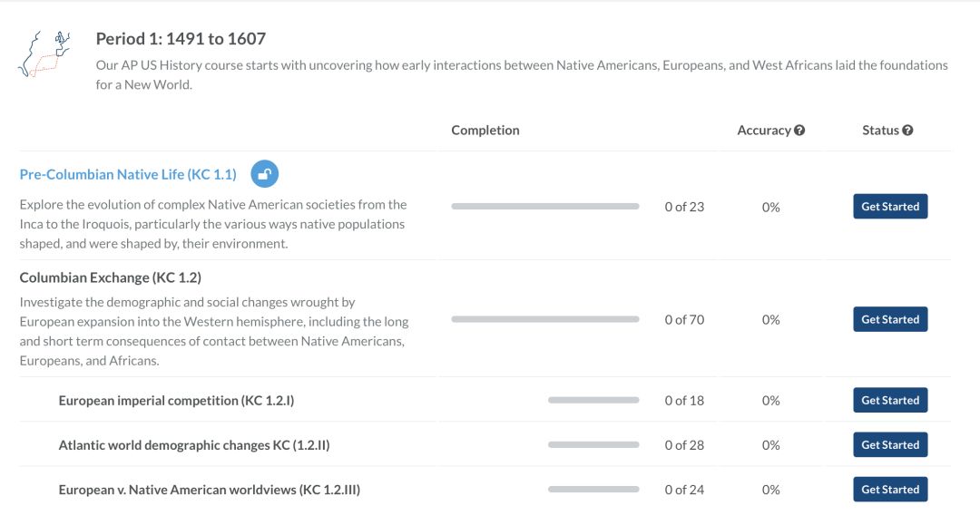Select the Columbian Exchange (KC 1.2) heading
The width and height of the screenshot is (980, 525).
(111, 277)
